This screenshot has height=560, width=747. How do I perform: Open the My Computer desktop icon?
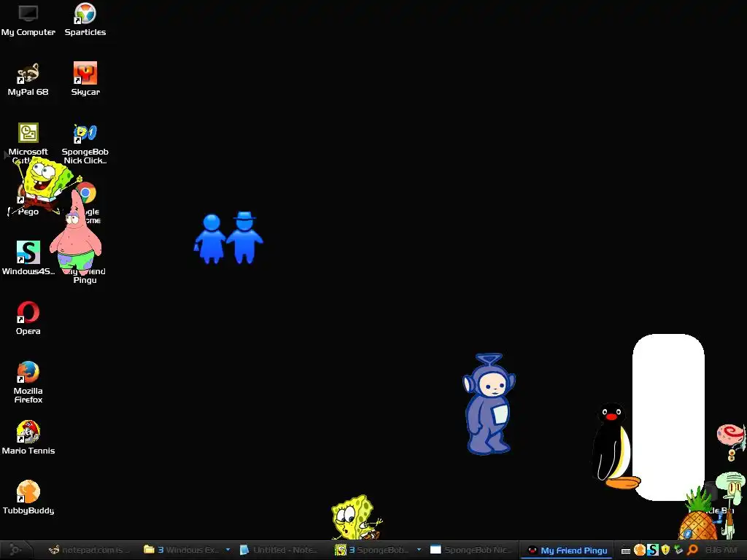pos(28,20)
